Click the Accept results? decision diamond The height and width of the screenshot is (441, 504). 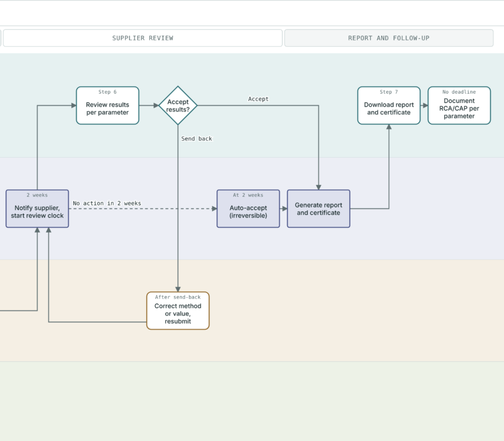click(178, 106)
